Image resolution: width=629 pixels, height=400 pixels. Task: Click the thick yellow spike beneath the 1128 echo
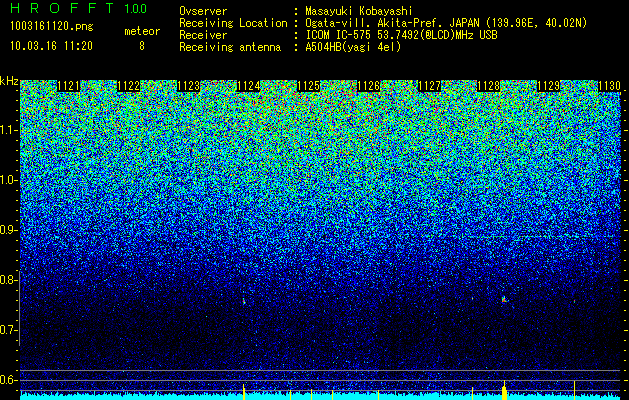point(504,391)
